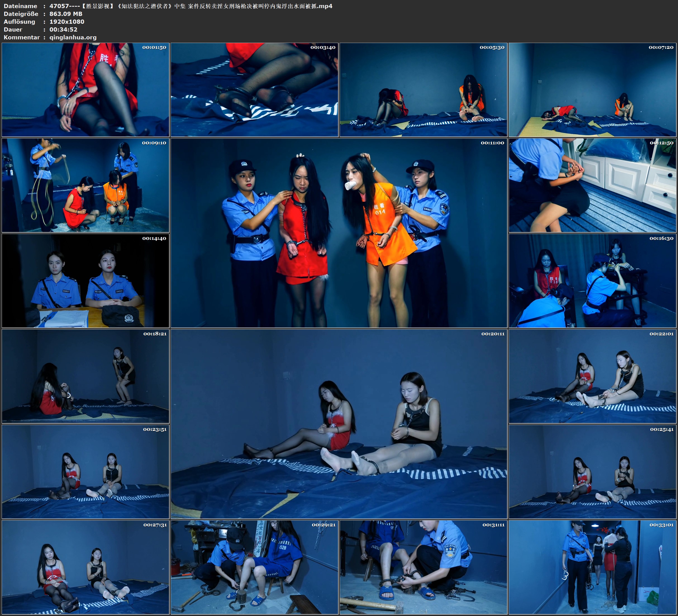Select the thumbnail stamped 00:25:41
The height and width of the screenshot is (616, 678).
[x=592, y=472]
